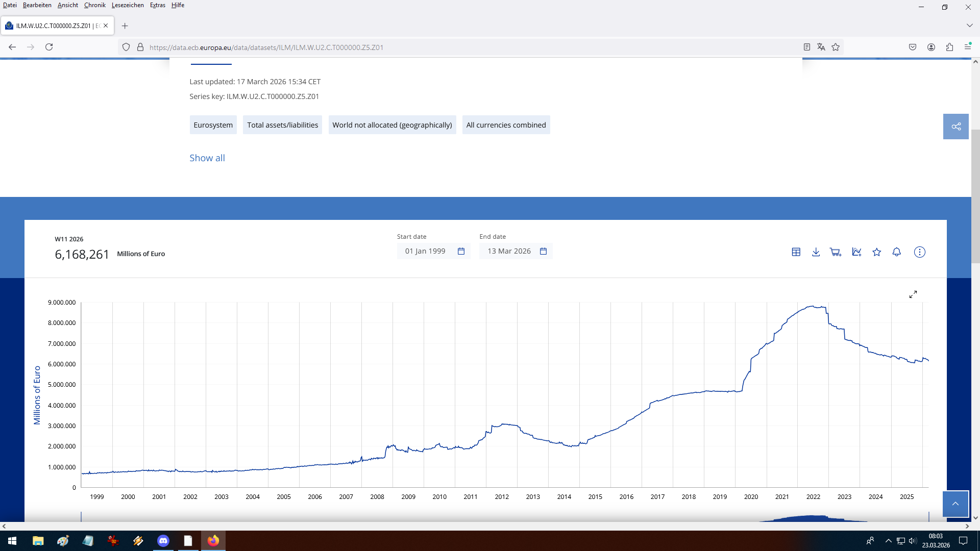Click the Total assets/liabilities tag
The width and height of the screenshot is (980, 551).
tap(282, 125)
